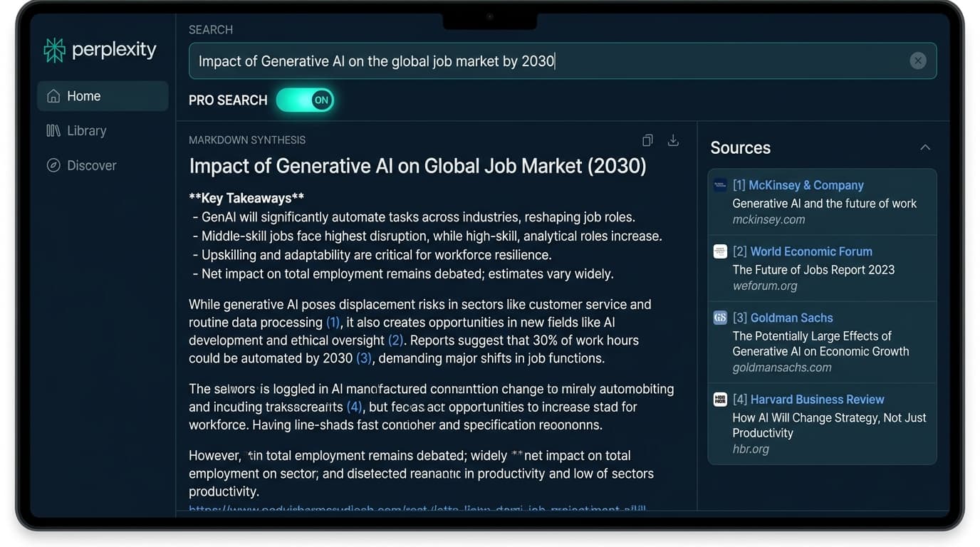The height and width of the screenshot is (547, 980).
Task: Download the markdown synthesis
Action: (673, 140)
